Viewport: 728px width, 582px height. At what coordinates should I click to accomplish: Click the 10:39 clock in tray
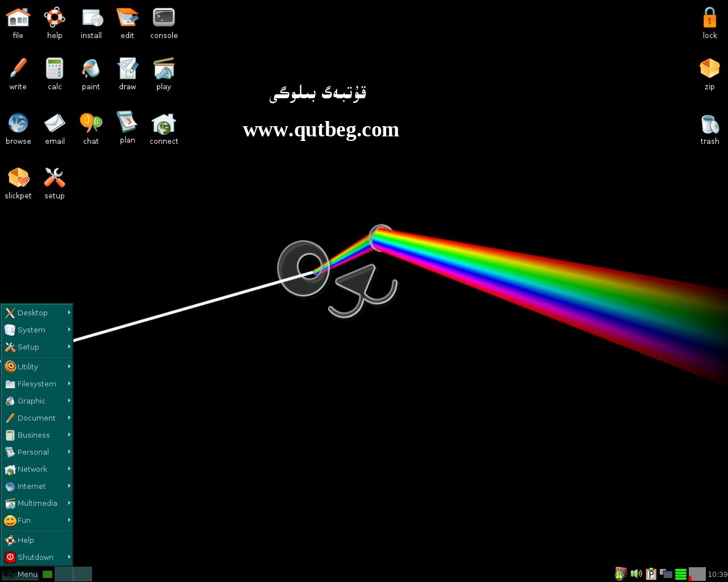click(x=717, y=574)
